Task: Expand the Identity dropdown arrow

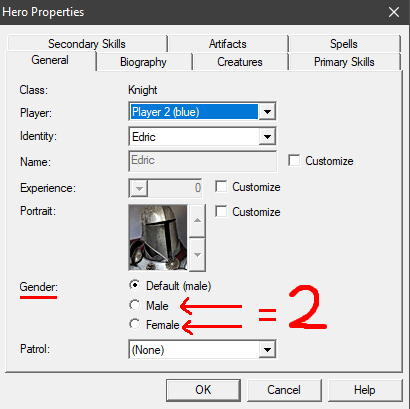Action: pyautogui.click(x=267, y=136)
